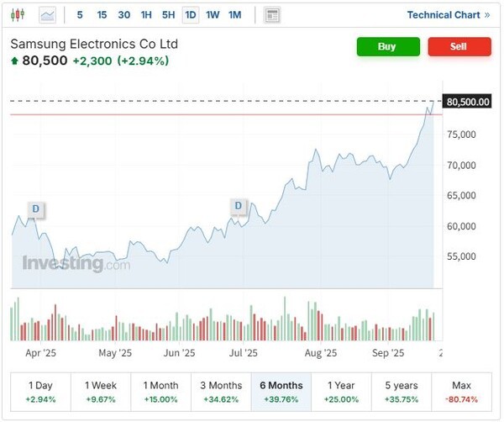The image size is (504, 422).
Task: Select the 1H interval
Action: pyautogui.click(x=146, y=15)
